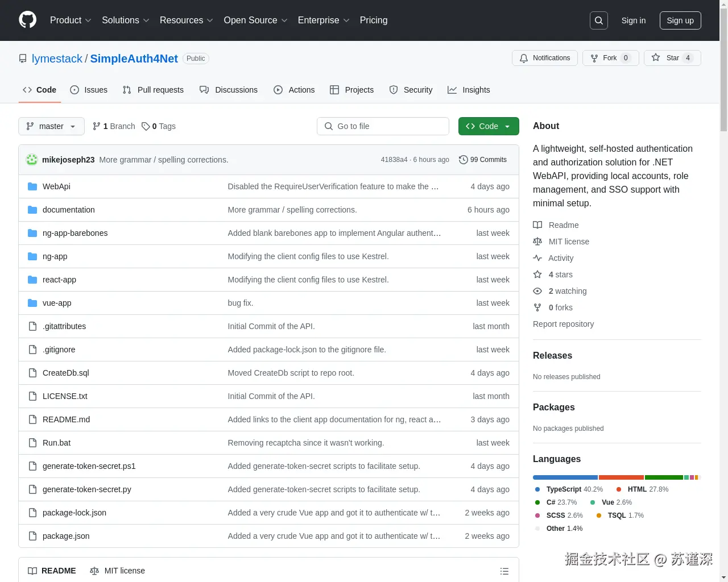Open the SimpleAuth4Net repository link
The height and width of the screenshot is (582, 728).
pos(134,59)
